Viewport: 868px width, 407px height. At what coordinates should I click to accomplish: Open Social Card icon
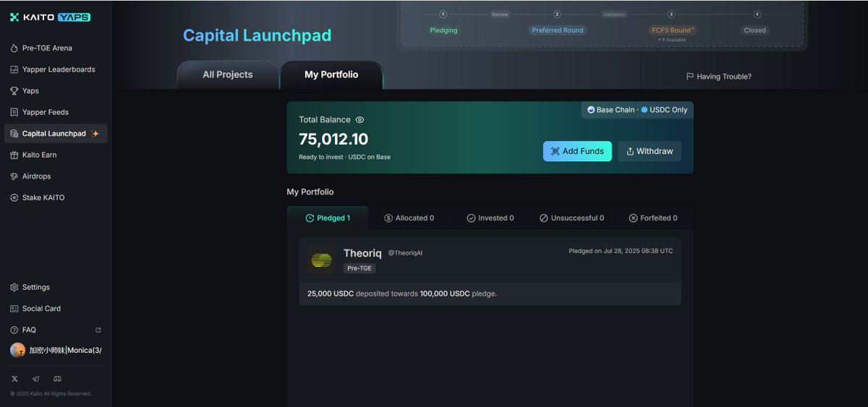point(14,309)
